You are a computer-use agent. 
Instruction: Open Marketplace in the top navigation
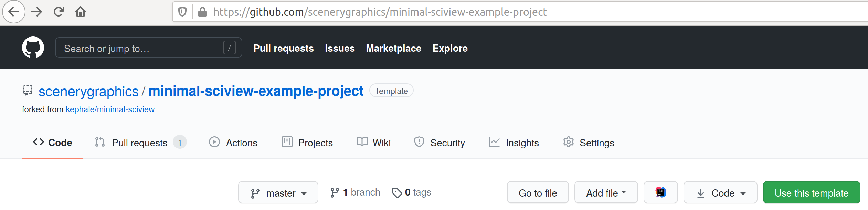(x=393, y=48)
